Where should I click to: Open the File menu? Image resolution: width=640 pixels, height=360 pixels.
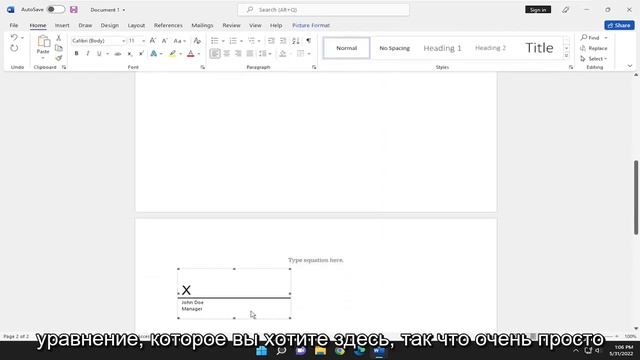(13, 25)
